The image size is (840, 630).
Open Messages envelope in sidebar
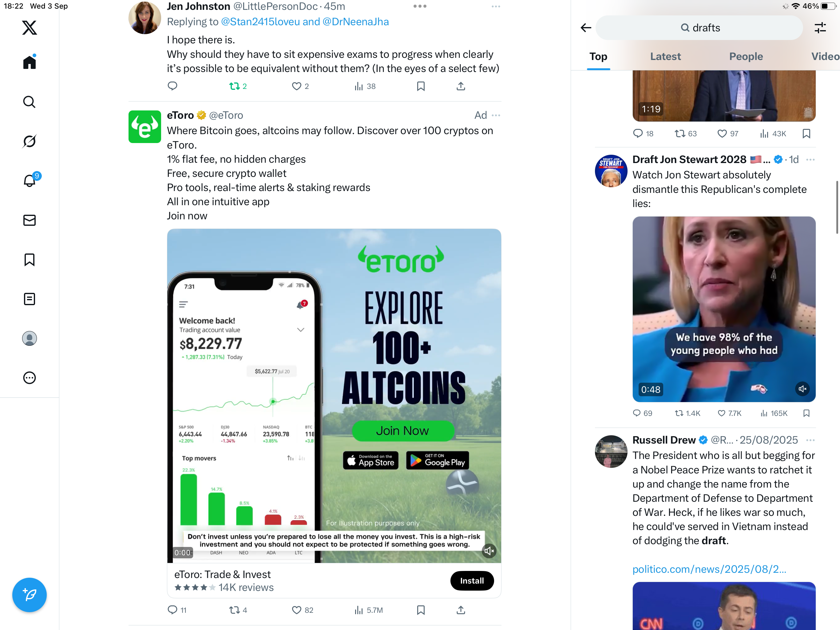pyautogui.click(x=29, y=220)
